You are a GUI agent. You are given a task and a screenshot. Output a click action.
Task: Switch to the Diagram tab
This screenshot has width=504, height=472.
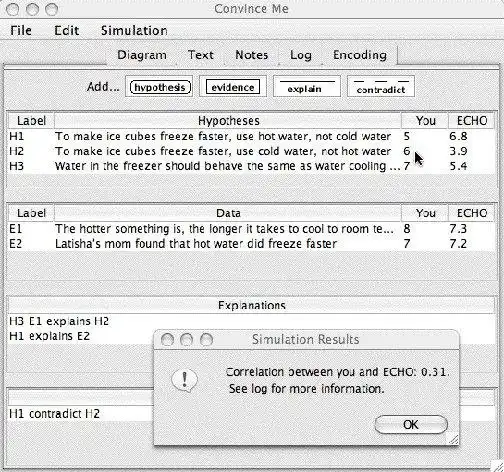point(142,55)
